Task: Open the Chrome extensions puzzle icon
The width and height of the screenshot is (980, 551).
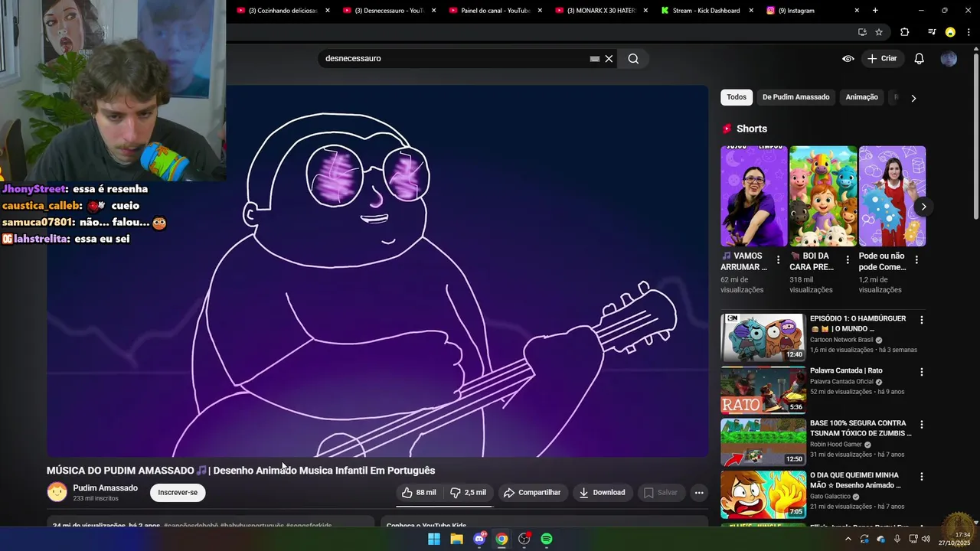Action: tap(905, 32)
